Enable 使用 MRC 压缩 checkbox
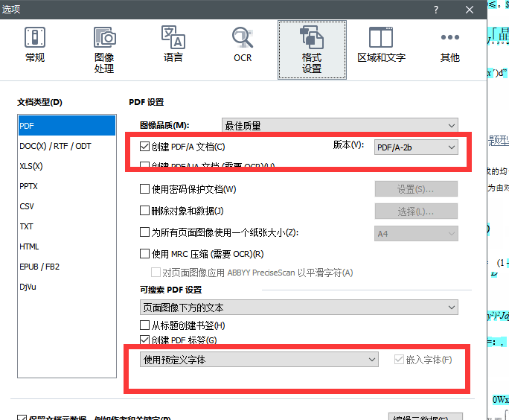509x420 pixels. [x=144, y=254]
